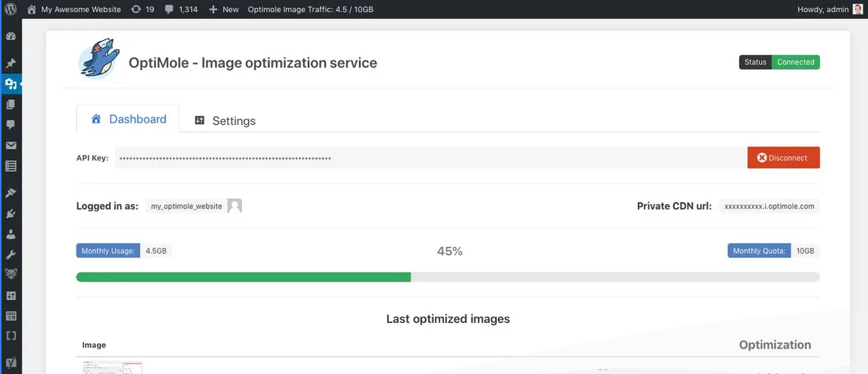Click the 45% usage percentage
The height and width of the screenshot is (374, 868).
pyautogui.click(x=449, y=251)
